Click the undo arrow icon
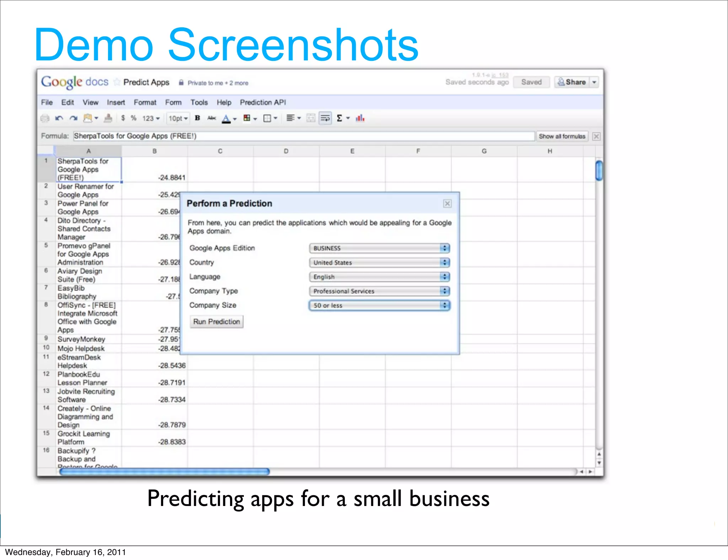The width and height of the screenshot is (728, 560). (59, 118)
